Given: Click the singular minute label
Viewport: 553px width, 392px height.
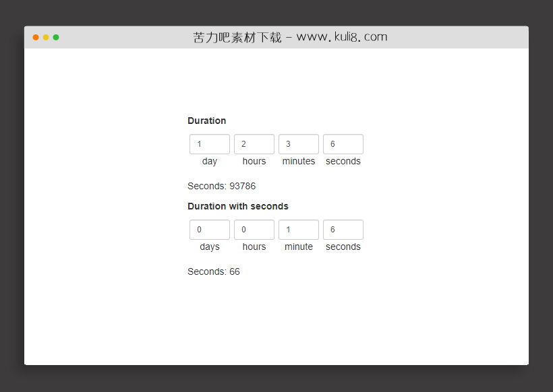Looking at the screenshot, I should click(x=298, y=247).
